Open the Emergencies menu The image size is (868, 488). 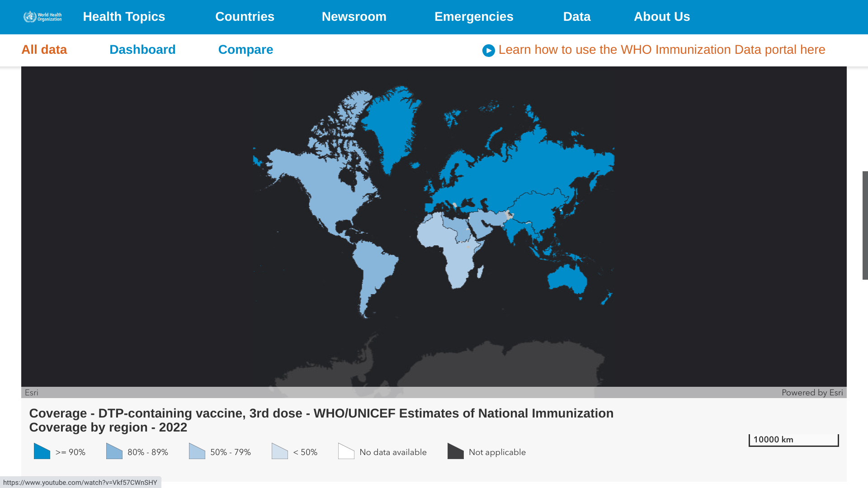pos(474,17)
